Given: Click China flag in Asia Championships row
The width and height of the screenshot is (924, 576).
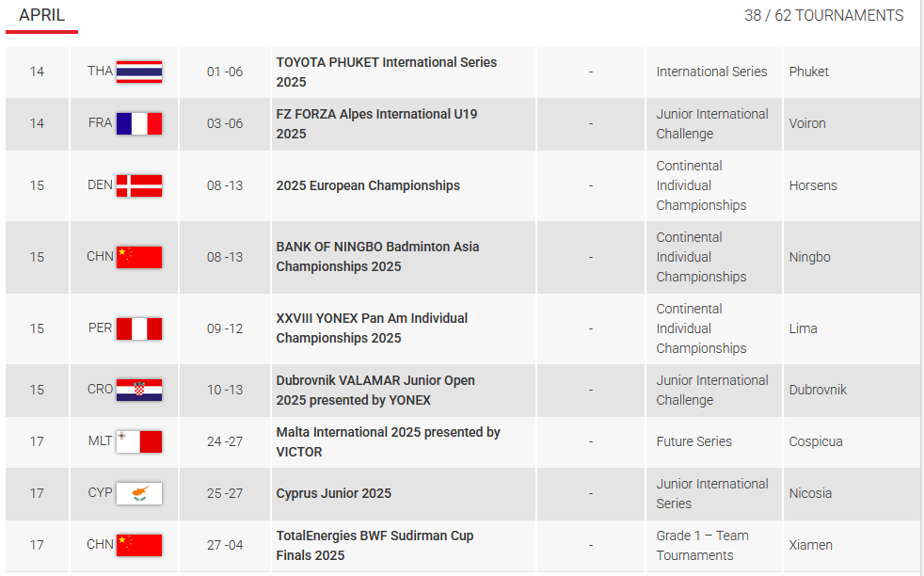Looking at the screenshot, I should 139,258.
